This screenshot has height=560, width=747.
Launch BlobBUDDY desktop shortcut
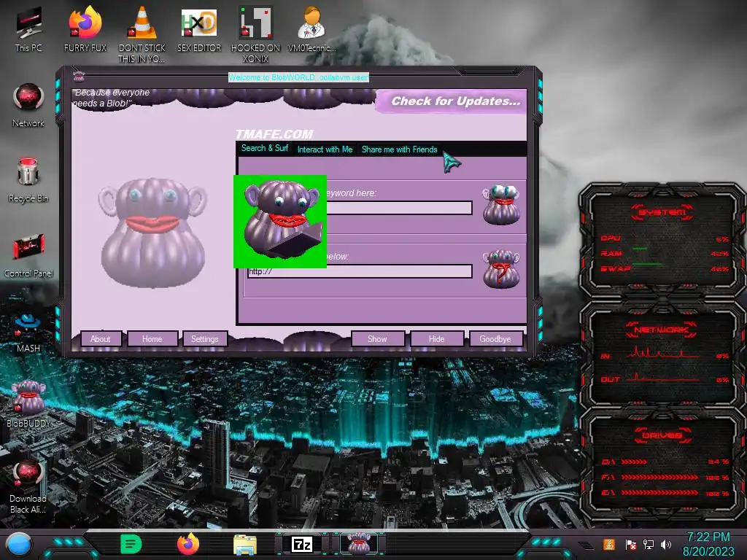[28, 404]
